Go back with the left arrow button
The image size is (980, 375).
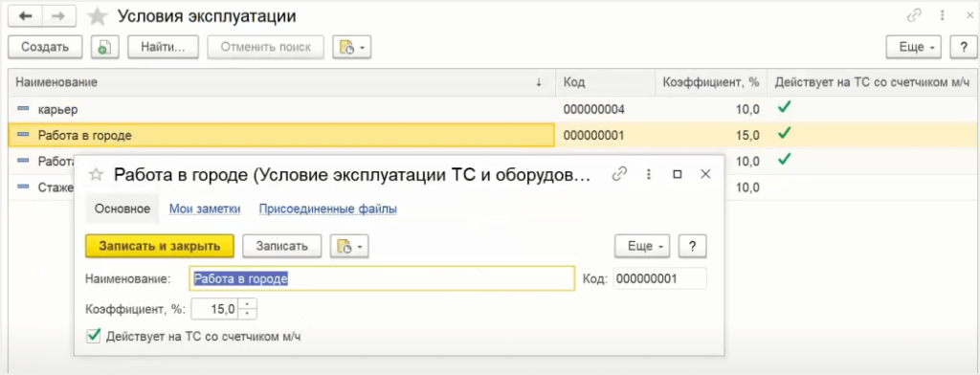[25, 16]
